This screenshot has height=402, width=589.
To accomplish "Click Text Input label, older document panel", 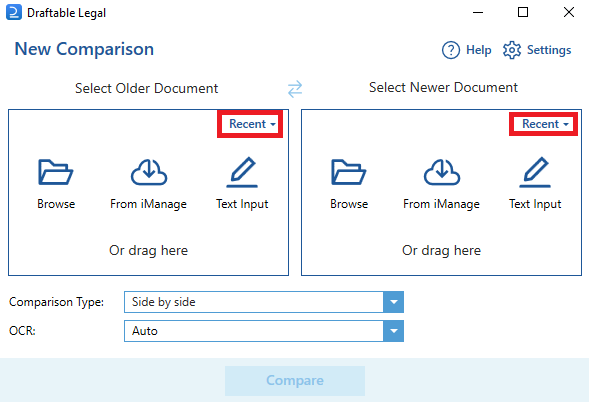I will 242,204.
